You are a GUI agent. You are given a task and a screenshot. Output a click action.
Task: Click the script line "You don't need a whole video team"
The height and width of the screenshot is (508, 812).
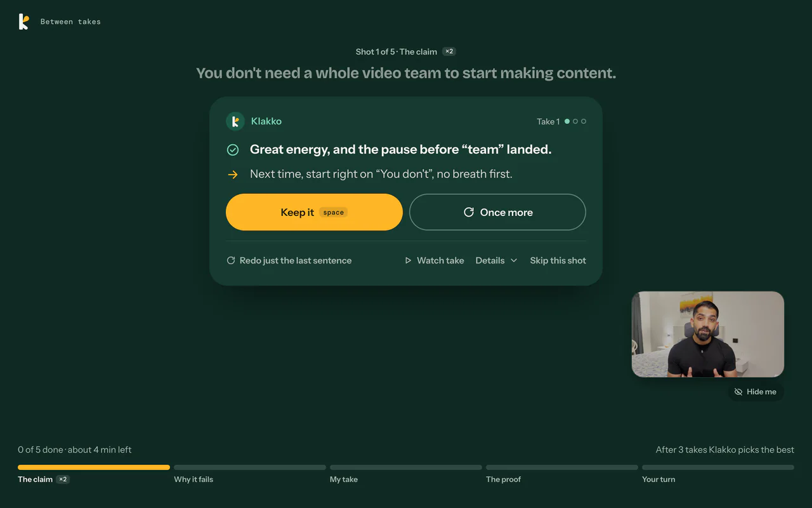[406, 73]
